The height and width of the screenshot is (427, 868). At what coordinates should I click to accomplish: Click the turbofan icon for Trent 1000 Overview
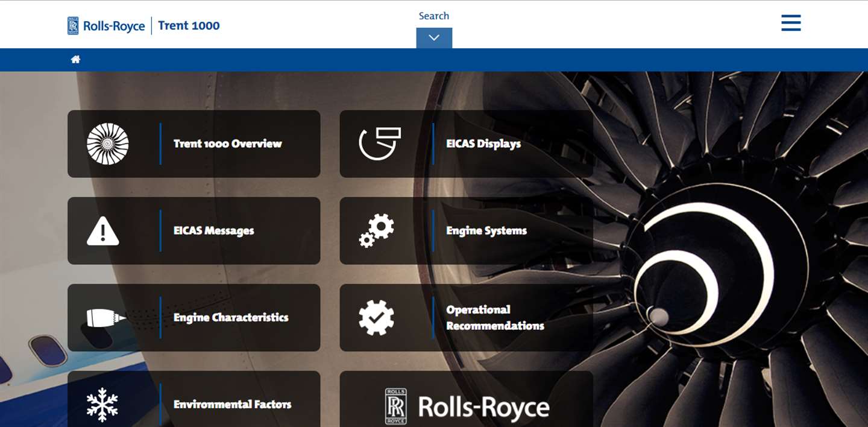pyautogui.click(x=108, y=144)
